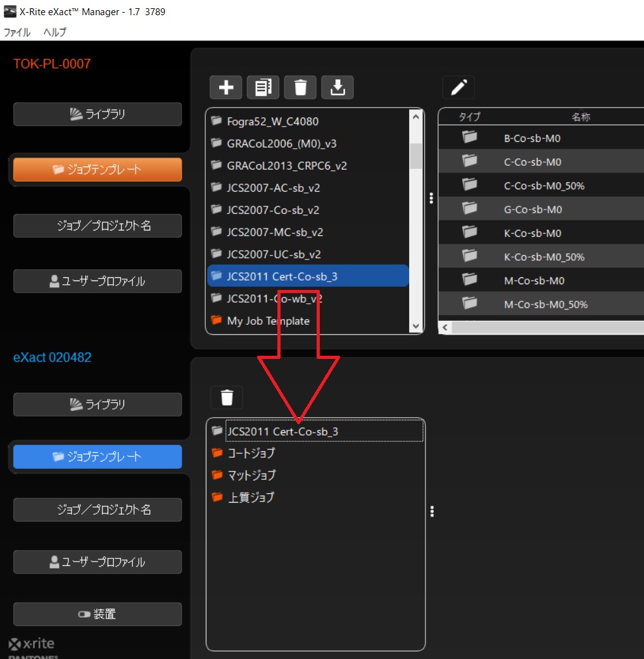Open upper ユーザープロファイル under TOK-PL-0007
Viewport: 644px width, 659px height.
[x=98, y=280]
